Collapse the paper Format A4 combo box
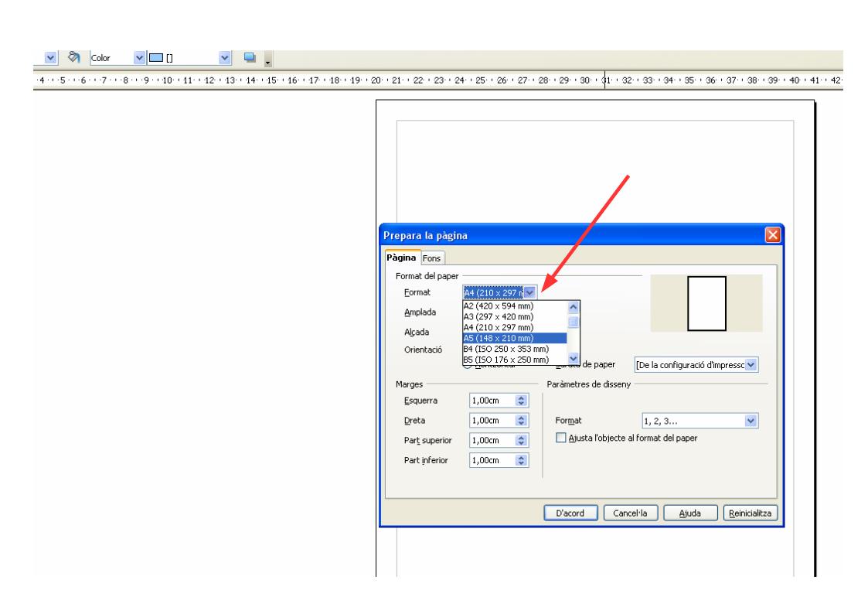868x614 pixels. (529, 292)
